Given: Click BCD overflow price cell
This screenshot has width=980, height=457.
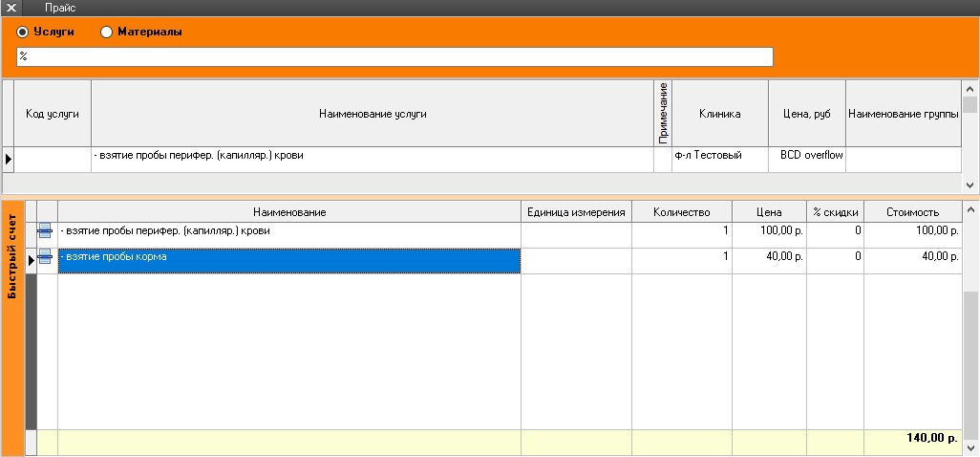Looking at the screenshot, I should (x=807, y=155).
